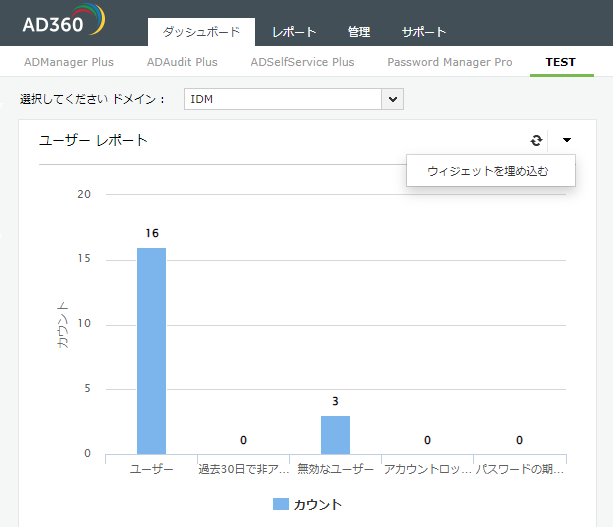
Task: Open the widget options arrow menu
Action: 567,141
